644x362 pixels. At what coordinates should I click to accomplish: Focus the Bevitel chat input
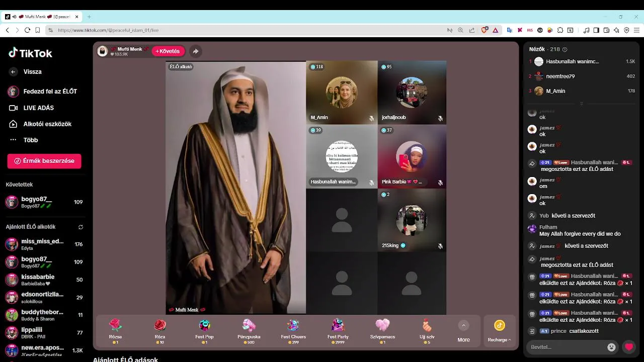(x=567, y=347)
